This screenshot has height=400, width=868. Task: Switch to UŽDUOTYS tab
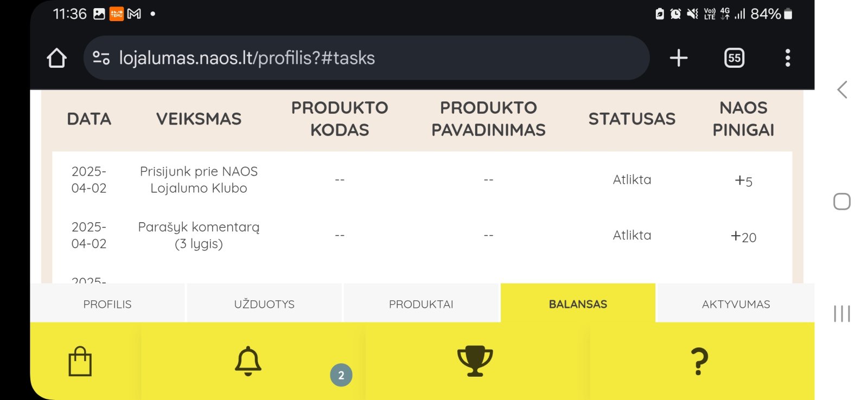[264, 304]
